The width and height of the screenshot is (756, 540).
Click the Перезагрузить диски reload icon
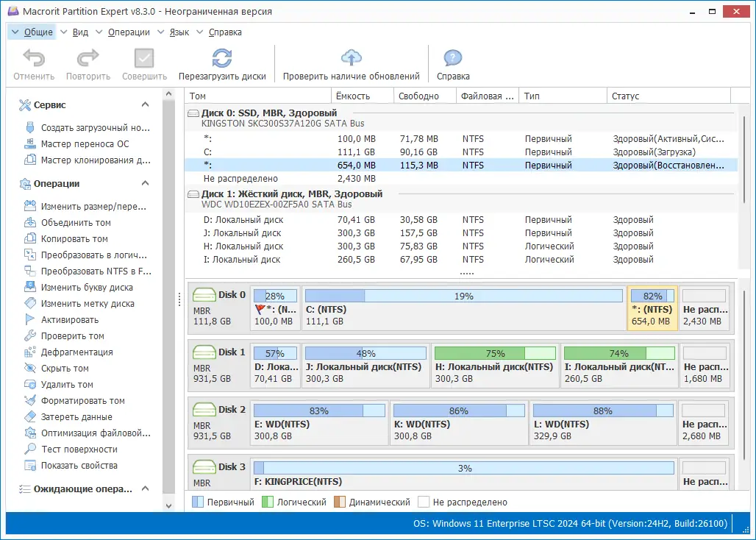click(221, 59)
